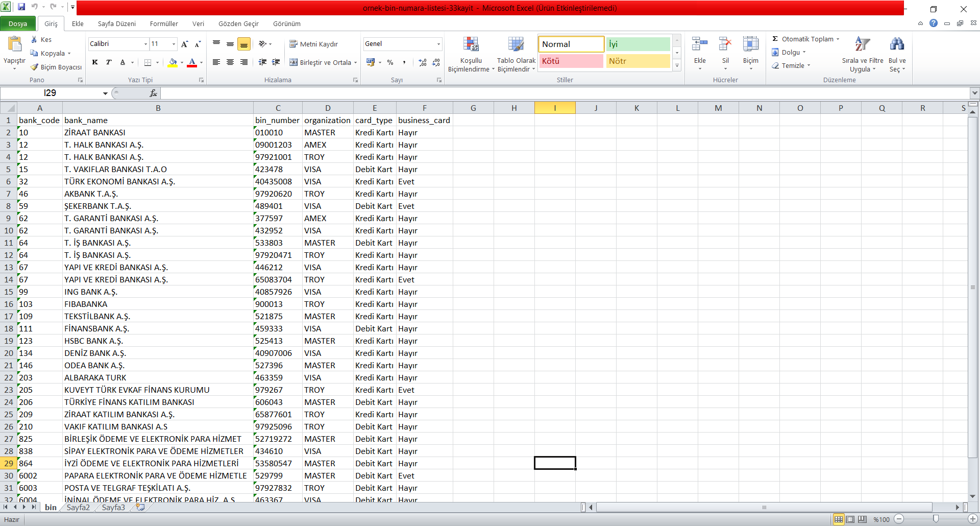This screenshot has width=980, height=526.
Task: Switch to Veri ribbon tab
Action: (198, 23)
